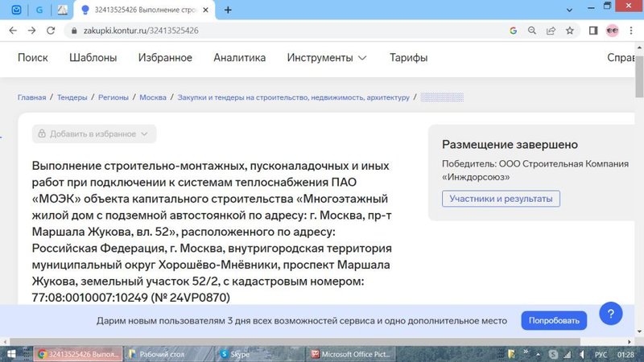Expand Добавить в избранное dropdown
The image size is (644, 362).
point(94,134)
